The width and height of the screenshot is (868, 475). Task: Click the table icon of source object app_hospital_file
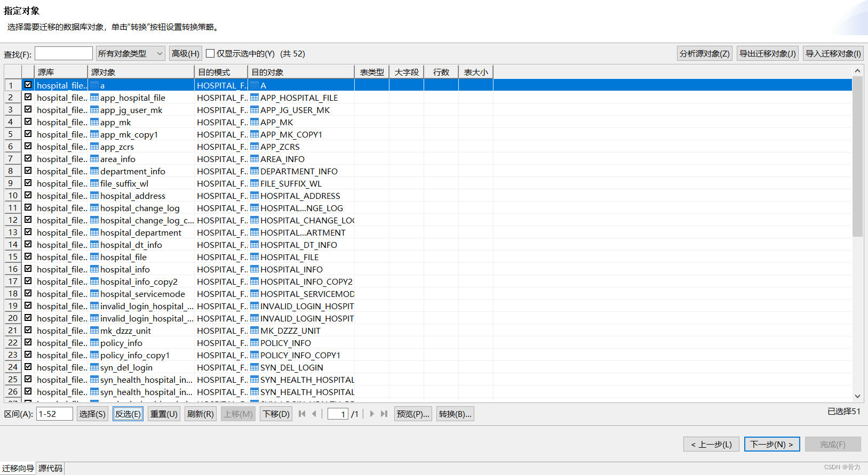tap(94, 98)
